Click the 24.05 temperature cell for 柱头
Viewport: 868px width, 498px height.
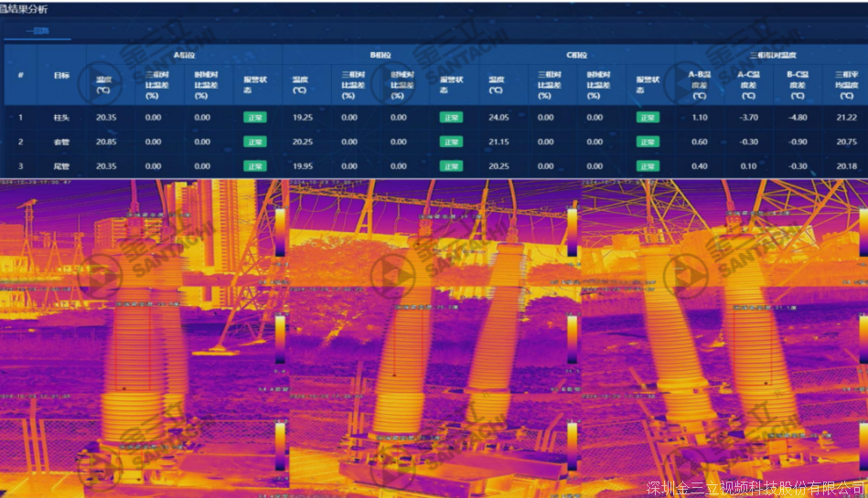tap(498, 118)
